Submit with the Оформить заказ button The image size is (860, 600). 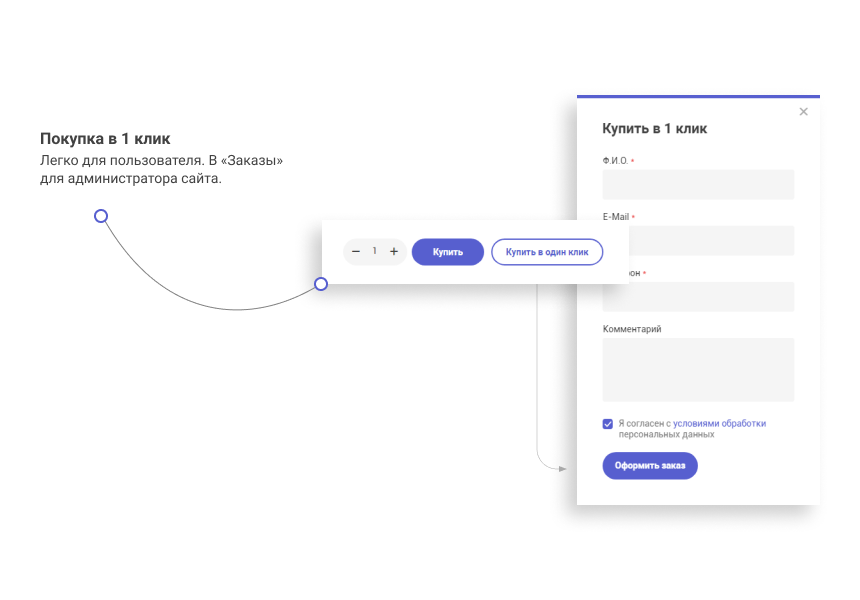point(649,466)
